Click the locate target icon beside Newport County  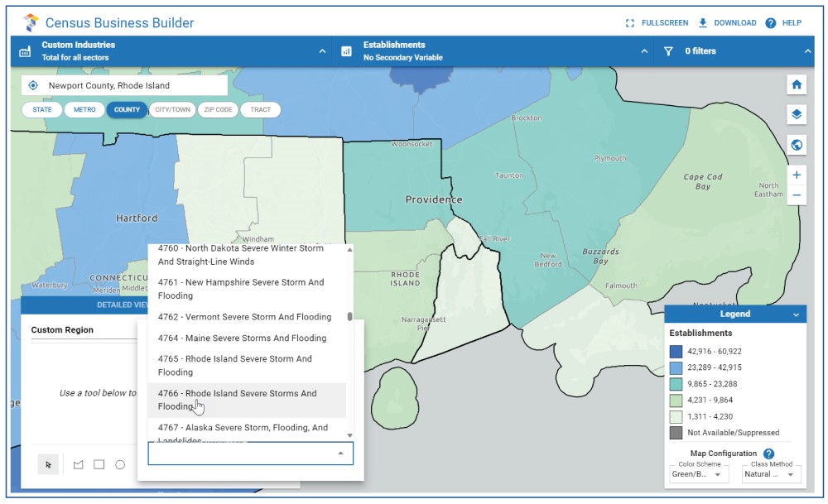click(33, 85)
